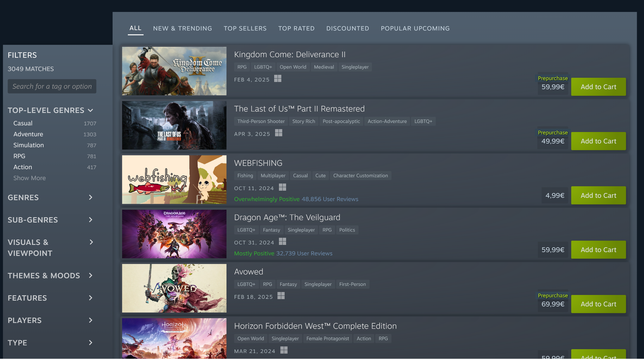The width and height of the screenshot is (644, 359).
Task: Click Story Rich tag
Action: (303, 121)
